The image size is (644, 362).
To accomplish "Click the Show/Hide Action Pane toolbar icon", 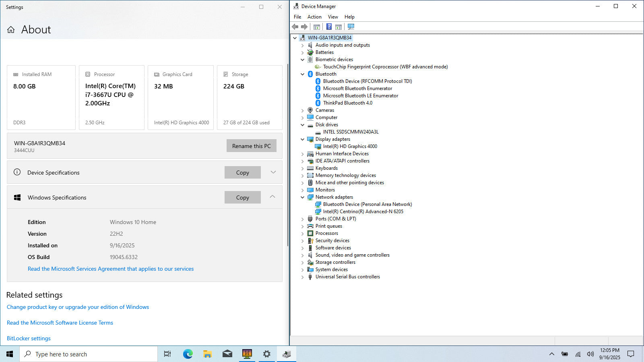I will coord(339,27).
